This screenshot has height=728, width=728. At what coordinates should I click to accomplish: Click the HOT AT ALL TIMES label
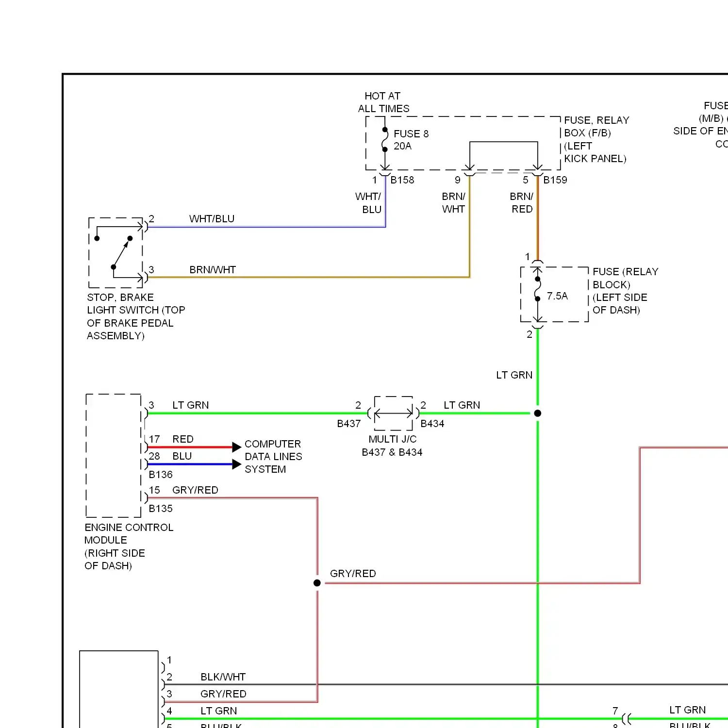pyautogui.click(x=383, y=102)
